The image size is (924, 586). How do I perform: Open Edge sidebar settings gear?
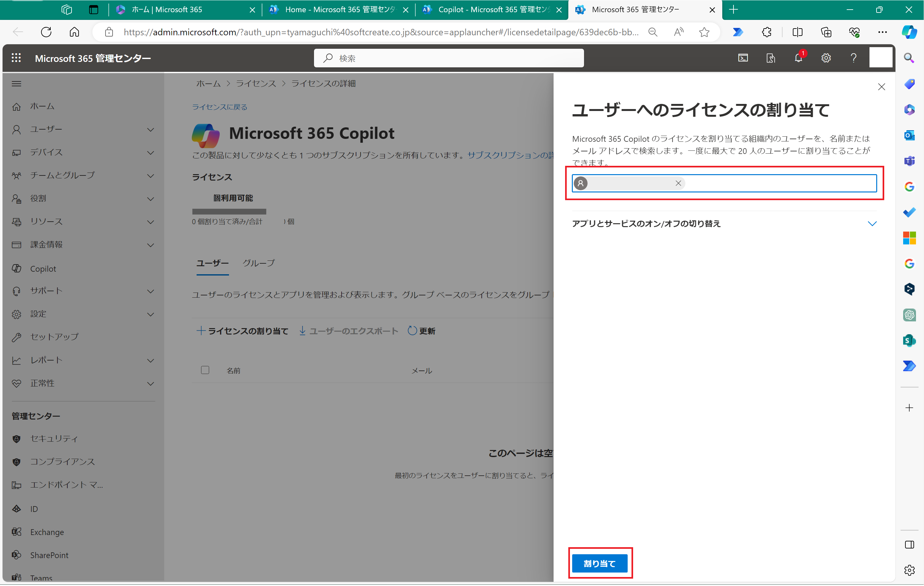910,570
